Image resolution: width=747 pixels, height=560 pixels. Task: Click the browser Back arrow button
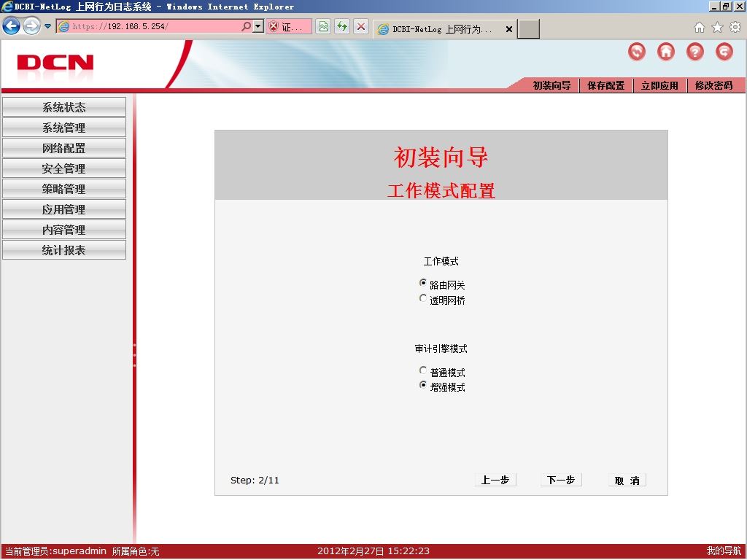click(x=12, y=26)
